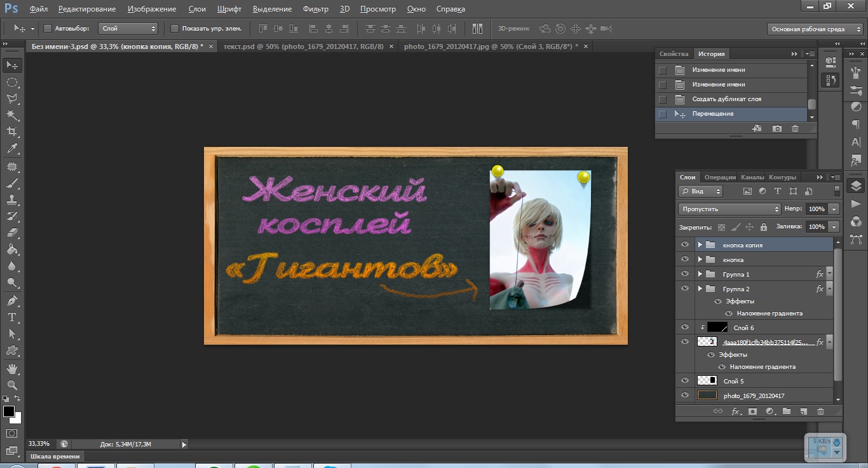Open the Пропустить blend mode dropdown

pos(729,209)
